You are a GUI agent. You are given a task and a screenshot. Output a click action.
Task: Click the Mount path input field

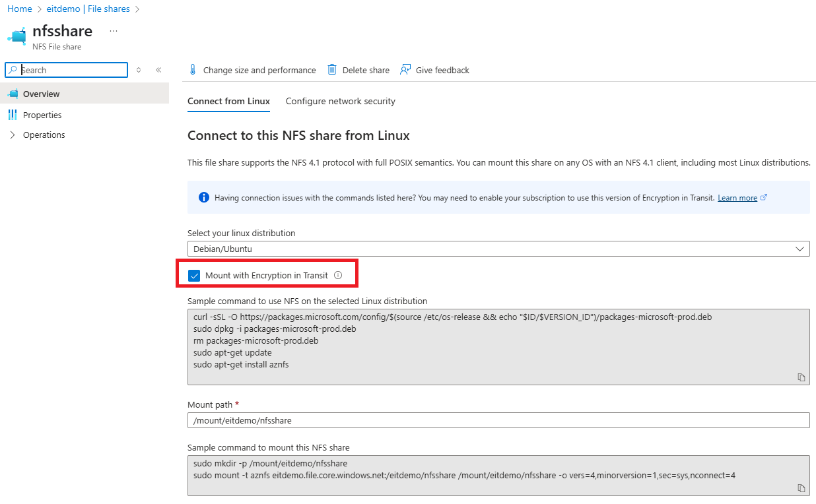coord(498,420)
